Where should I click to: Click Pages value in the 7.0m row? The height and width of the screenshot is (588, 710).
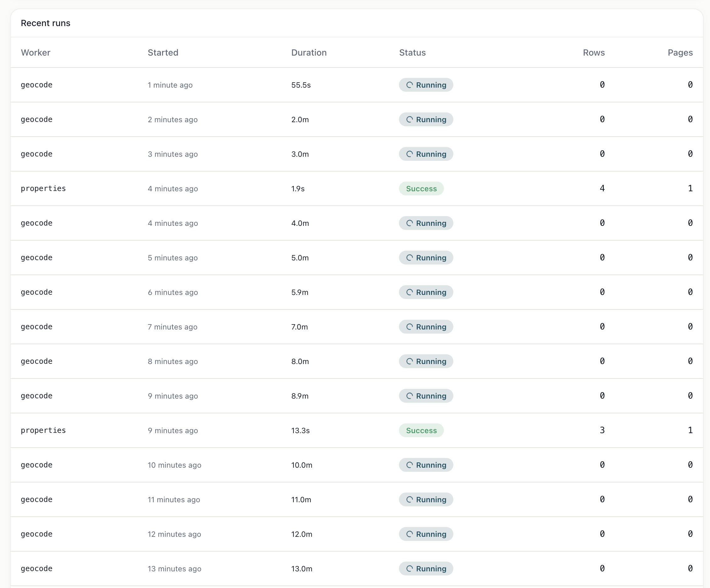pos(690,326)
